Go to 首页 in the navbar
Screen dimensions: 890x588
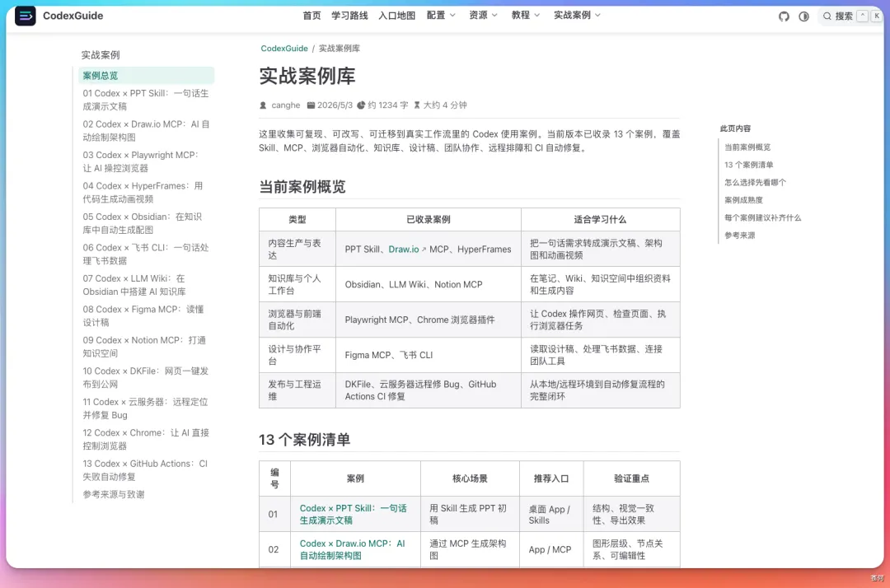(x=311, y=16)
